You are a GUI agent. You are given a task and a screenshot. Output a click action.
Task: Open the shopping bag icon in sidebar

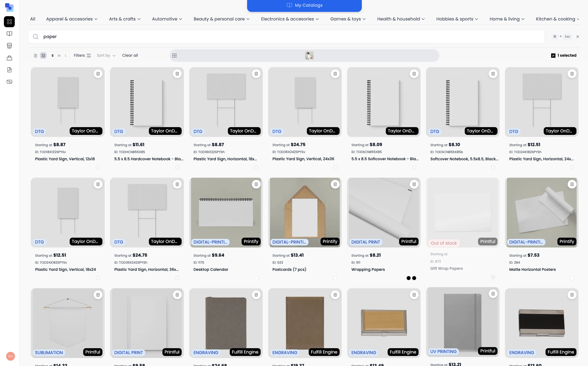[9, 58]
